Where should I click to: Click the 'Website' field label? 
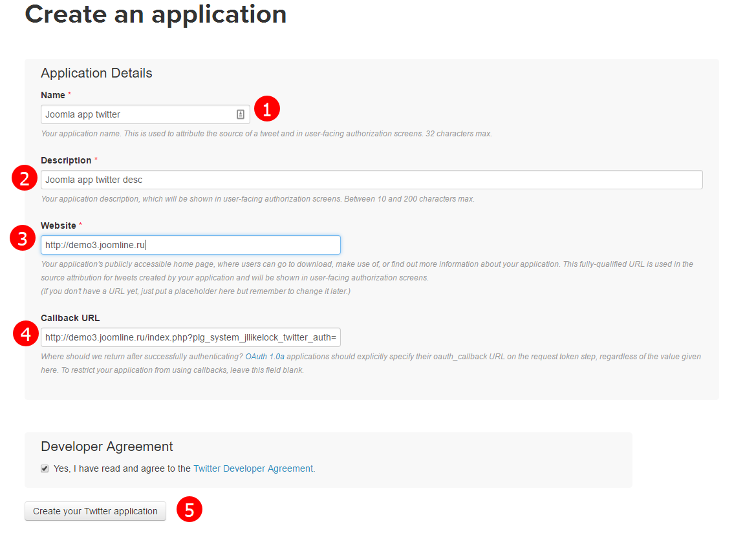click(58, 226)
